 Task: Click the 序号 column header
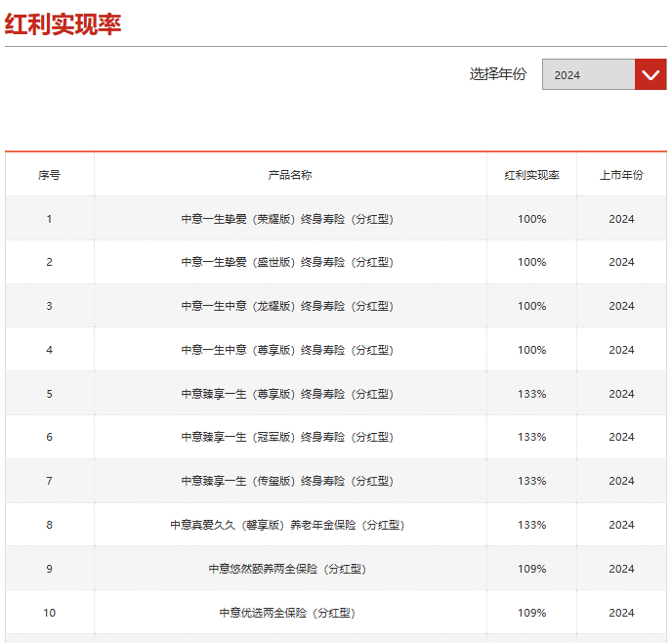tap(50, 175)
